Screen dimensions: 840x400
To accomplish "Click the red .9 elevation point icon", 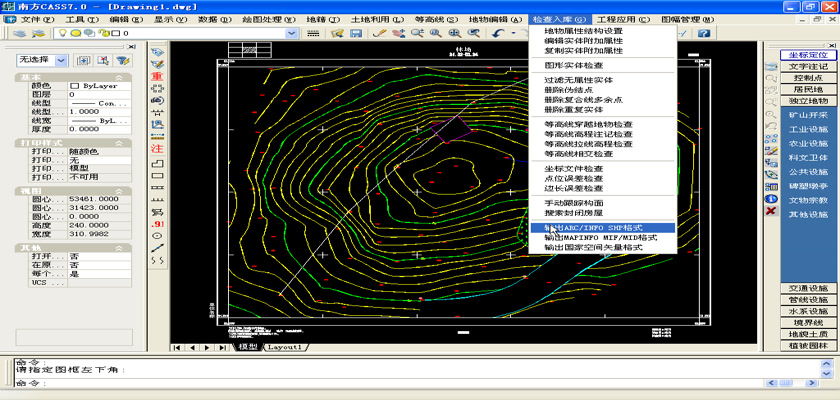I will (x=157, y=223).
